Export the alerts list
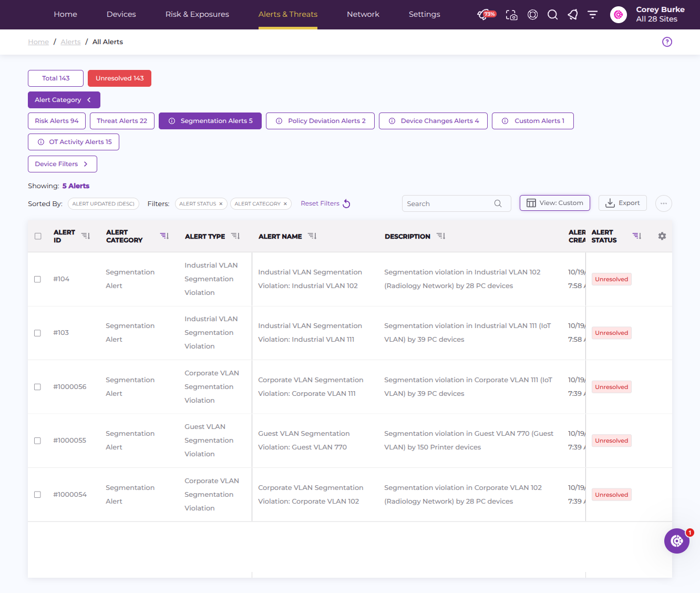Viewport: 700px width, 593px height. [623, 203]
